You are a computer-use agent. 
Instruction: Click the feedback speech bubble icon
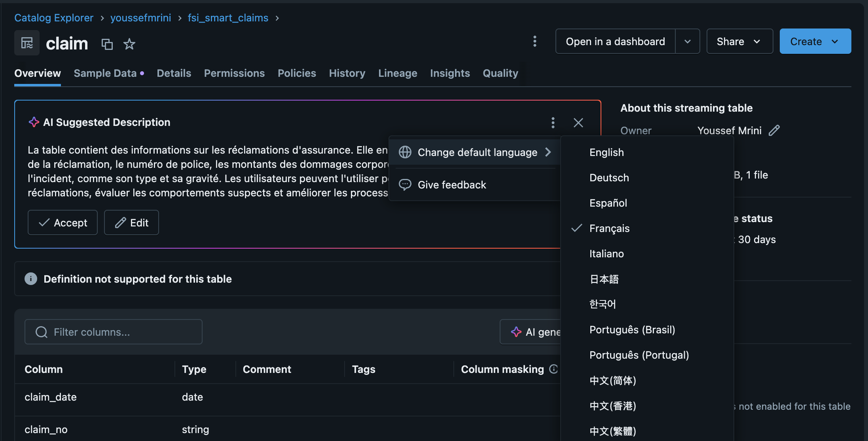405,184
